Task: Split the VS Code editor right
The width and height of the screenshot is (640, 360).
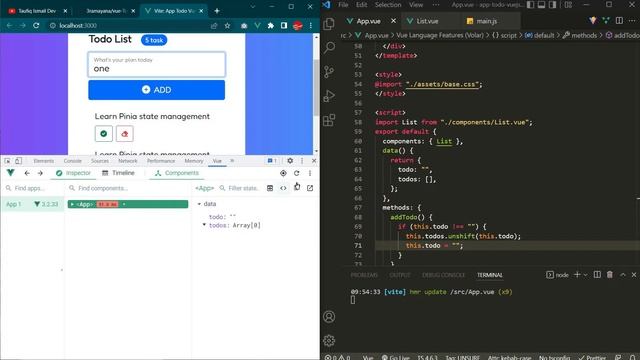Action: [619, 20]
